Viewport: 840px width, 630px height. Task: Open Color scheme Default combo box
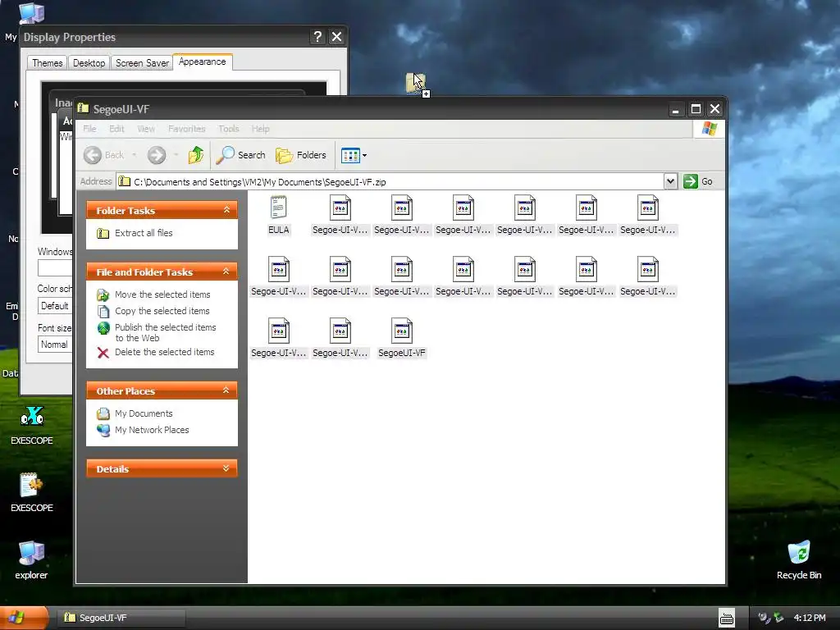[55, 306]
